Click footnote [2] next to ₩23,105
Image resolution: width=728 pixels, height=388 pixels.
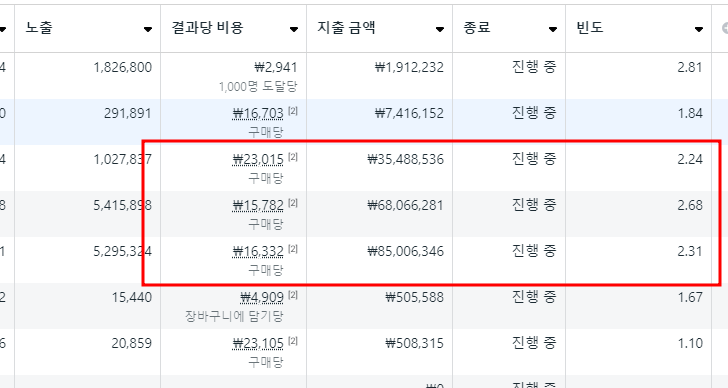(292, 340)
